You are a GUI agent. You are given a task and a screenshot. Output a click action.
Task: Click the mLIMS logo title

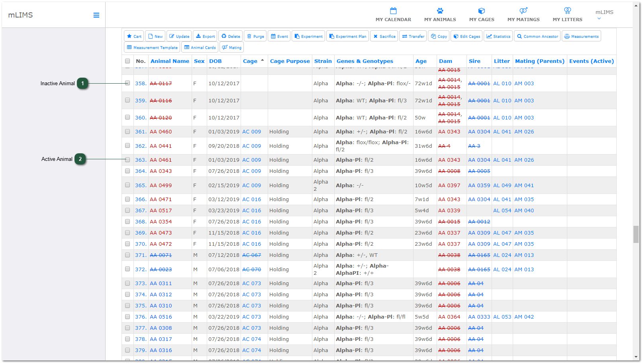point(20,15)
